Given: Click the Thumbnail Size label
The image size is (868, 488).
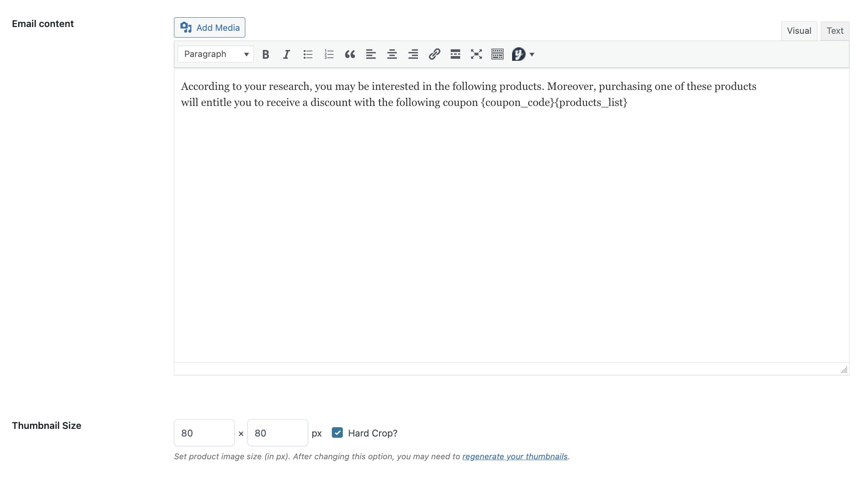Looking at the screenshot, I should pos(46,426).
